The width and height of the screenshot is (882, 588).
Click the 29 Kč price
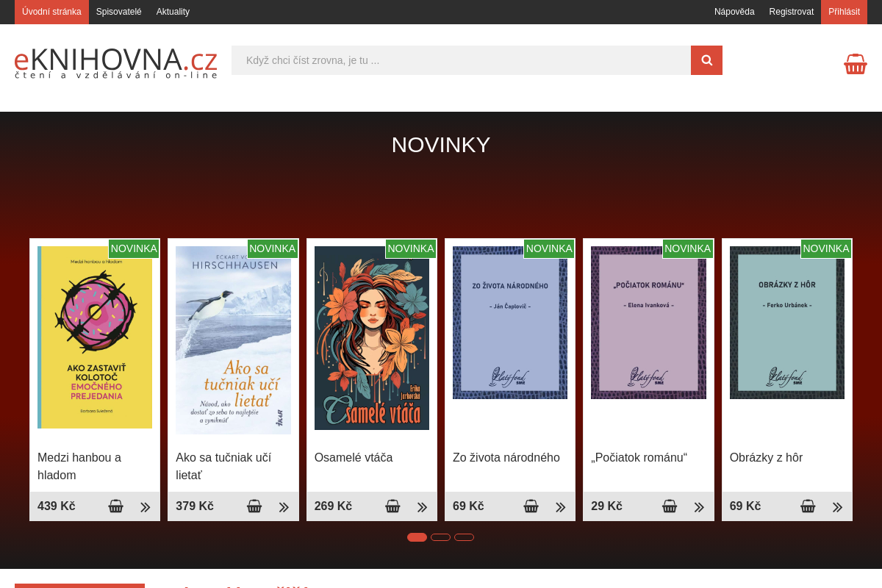point(606,506)
